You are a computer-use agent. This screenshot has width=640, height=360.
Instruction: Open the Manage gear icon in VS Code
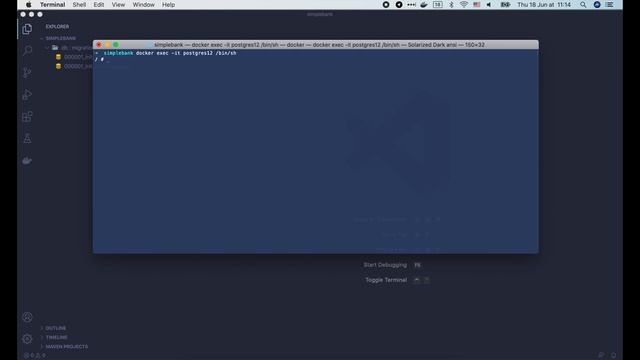(27, 339)
